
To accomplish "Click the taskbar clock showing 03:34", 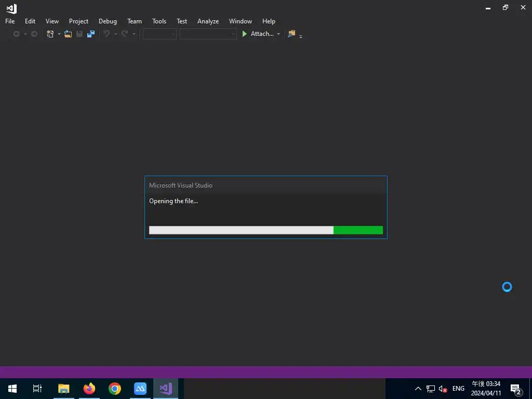I will coord(486,389).
